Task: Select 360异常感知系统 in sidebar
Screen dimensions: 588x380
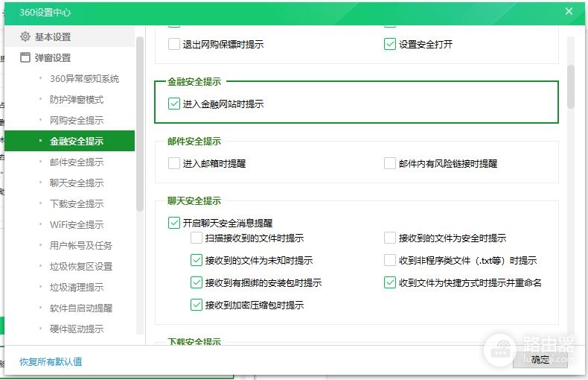Action: click(x=84, y=78)
